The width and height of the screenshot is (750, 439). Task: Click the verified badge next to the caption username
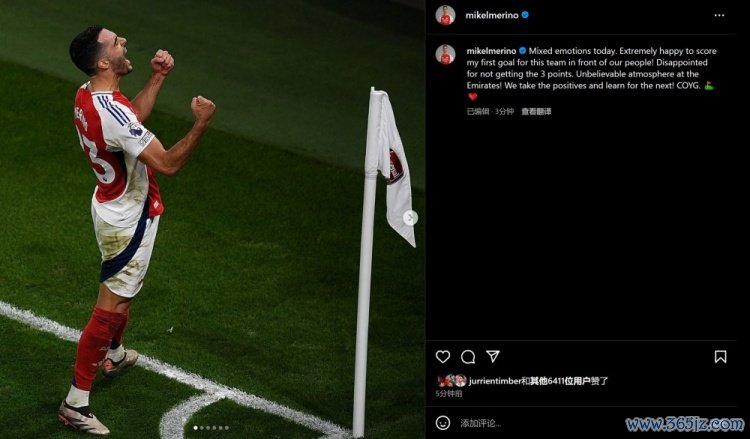click(x=522, y=51)
